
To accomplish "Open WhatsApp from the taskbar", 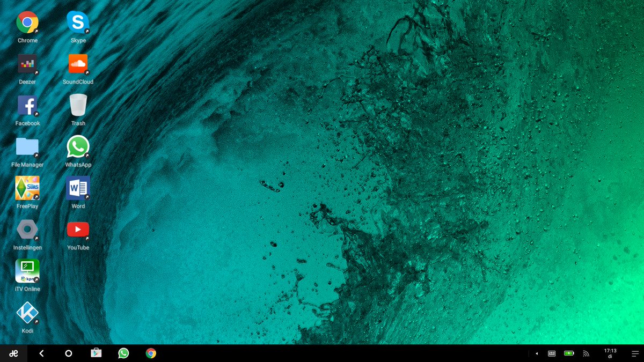I will pyautogui.click(x=123, y=353).
